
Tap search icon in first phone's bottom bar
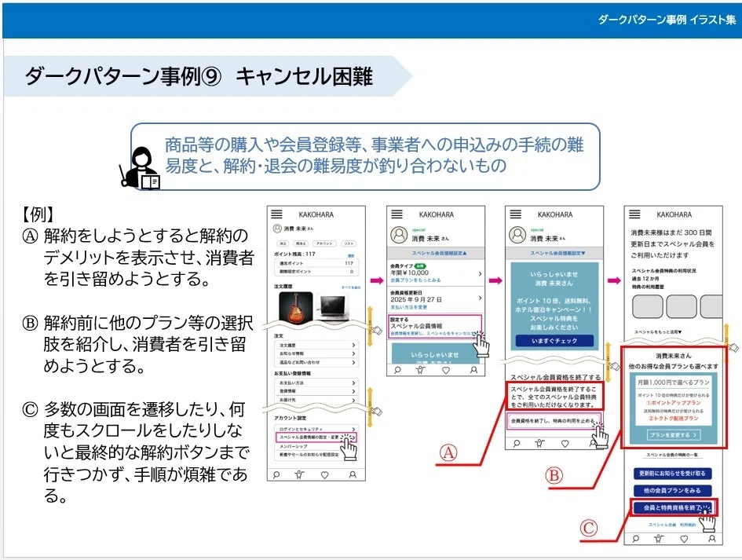pyautogui.click(x=276, y=475)
